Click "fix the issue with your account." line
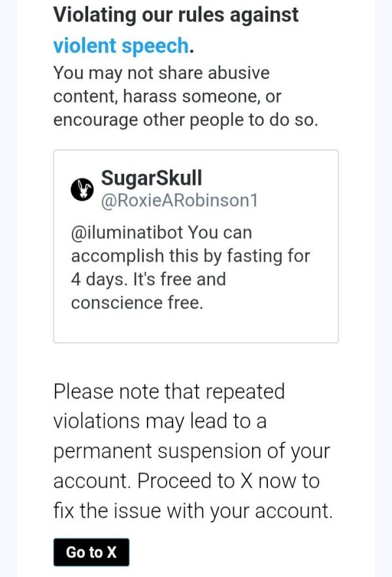The width and height of the screenshot is (392, 577). click(x=193, y=511)
